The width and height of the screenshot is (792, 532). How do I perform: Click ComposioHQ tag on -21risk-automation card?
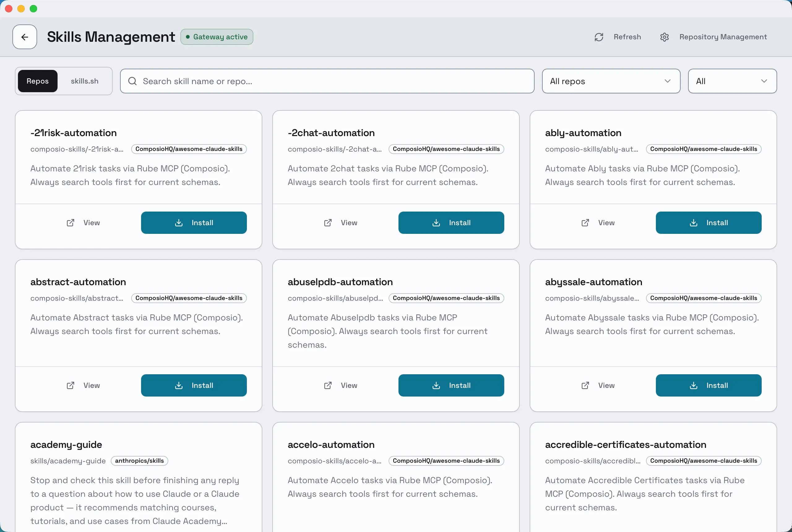coord(189,149)
